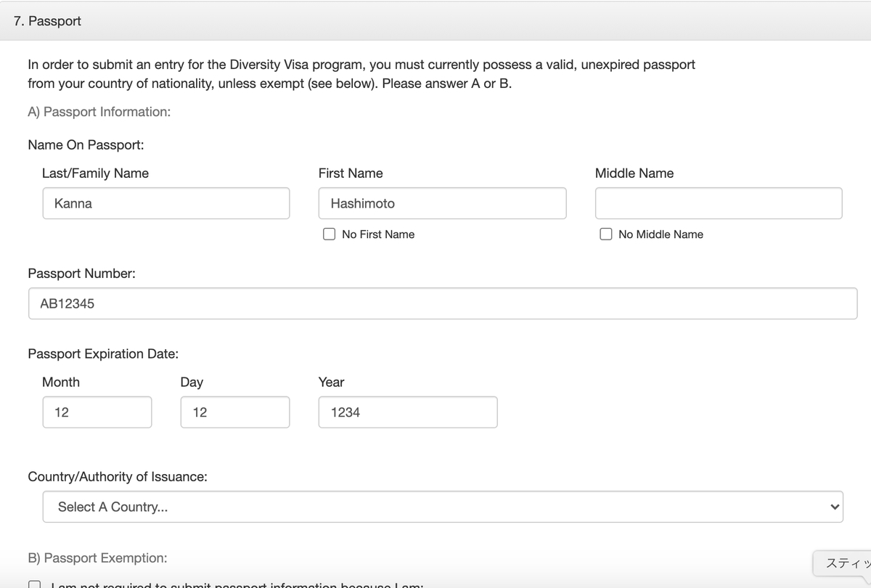
Task: Click the Country/Authority of Issuance label
Action: [118, 477]
